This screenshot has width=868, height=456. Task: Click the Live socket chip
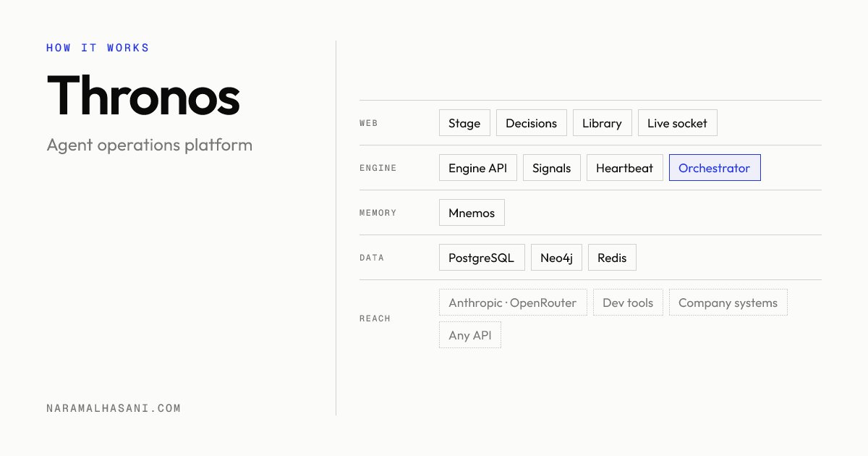coord(678,123)
